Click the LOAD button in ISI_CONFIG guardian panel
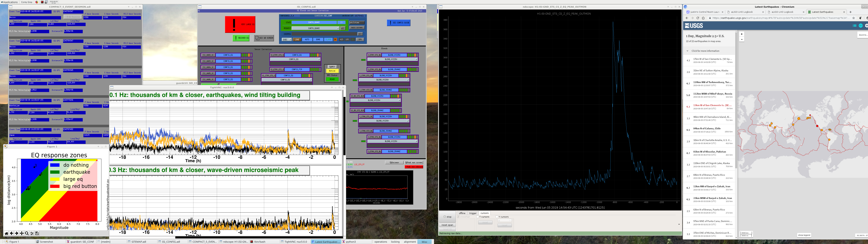The height and width of the screenshot is (244, 868). point(297,39)
